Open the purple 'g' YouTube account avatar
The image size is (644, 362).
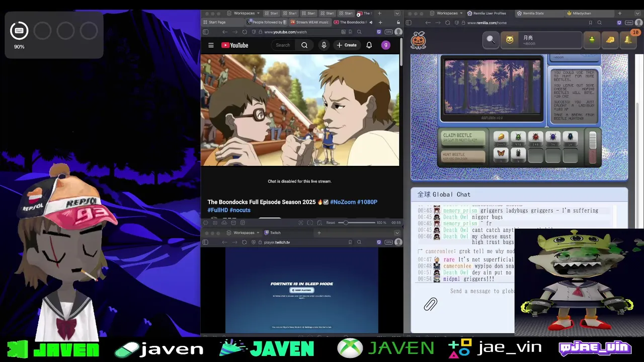point(386,45)
